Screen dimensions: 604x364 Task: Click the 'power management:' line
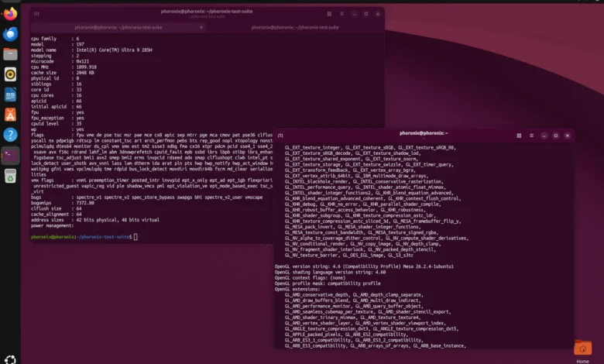point(52,225)
